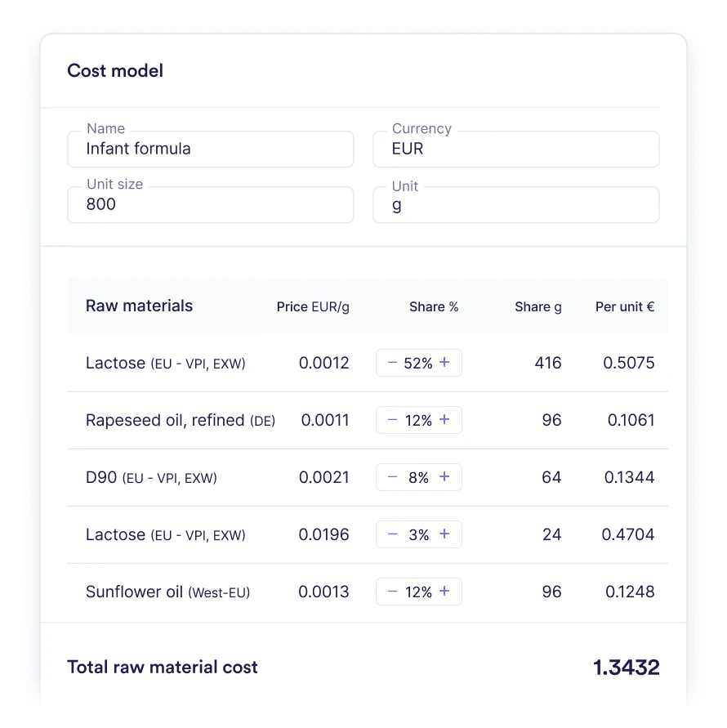Viewport: 727px width, 728px height.
Task: Click the Share % column header
Action: click(x=434, y=307)
